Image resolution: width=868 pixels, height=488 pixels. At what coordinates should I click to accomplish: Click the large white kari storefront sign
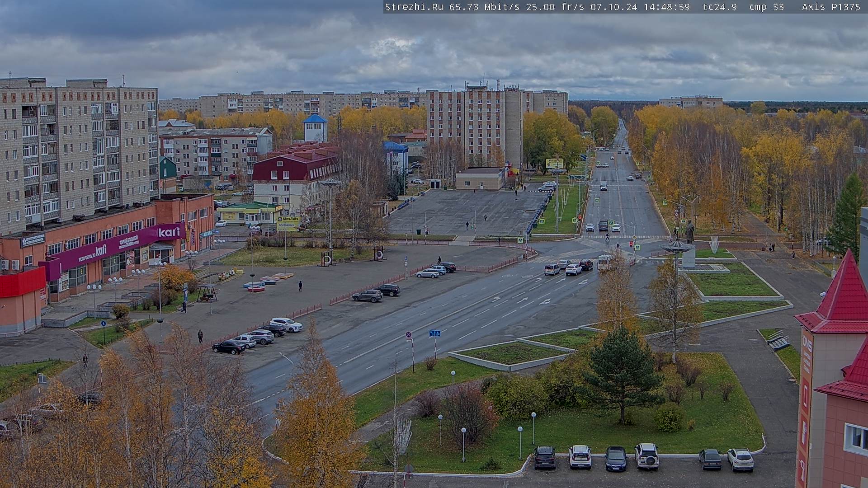pos(169,232)
